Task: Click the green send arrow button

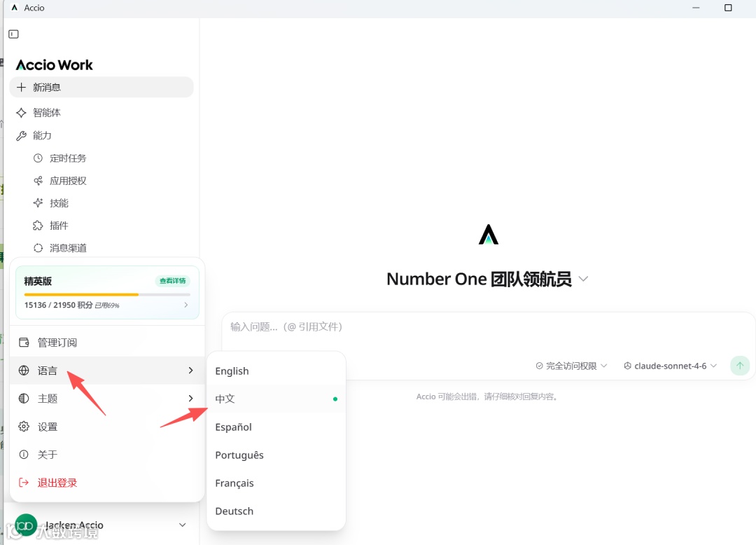Action: coord(740,366)
